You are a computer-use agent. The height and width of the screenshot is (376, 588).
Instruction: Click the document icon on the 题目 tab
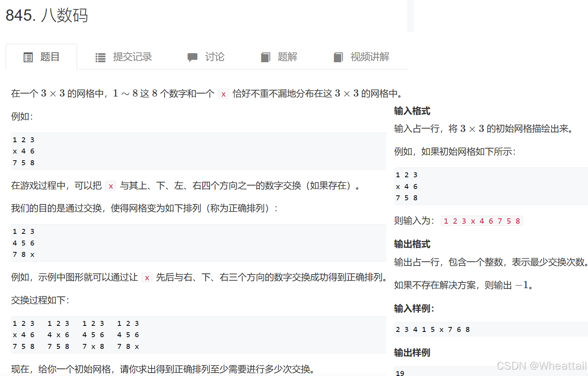pyautogui.click(x=28, y=57)
